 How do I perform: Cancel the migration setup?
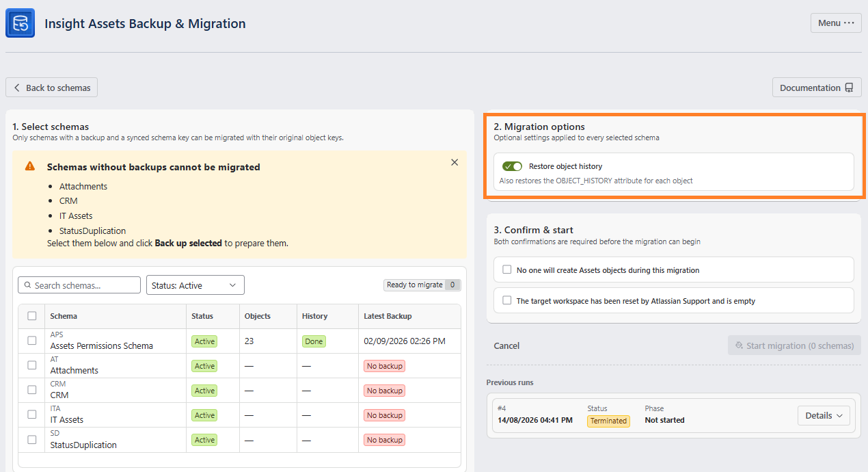click(506, 345)
